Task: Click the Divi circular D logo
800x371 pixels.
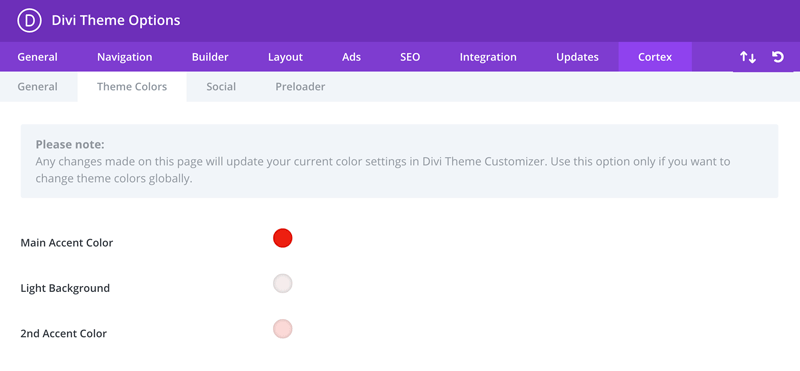Action: pos(29,20)
